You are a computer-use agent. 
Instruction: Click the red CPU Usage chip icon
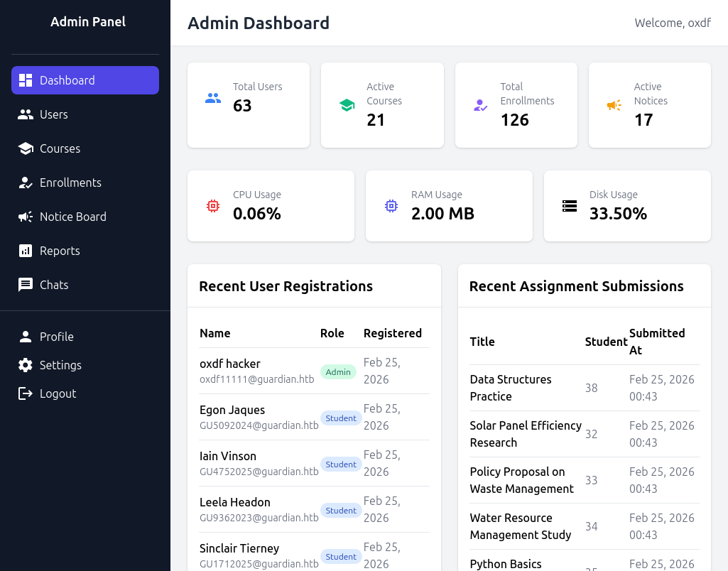point(213,206)
